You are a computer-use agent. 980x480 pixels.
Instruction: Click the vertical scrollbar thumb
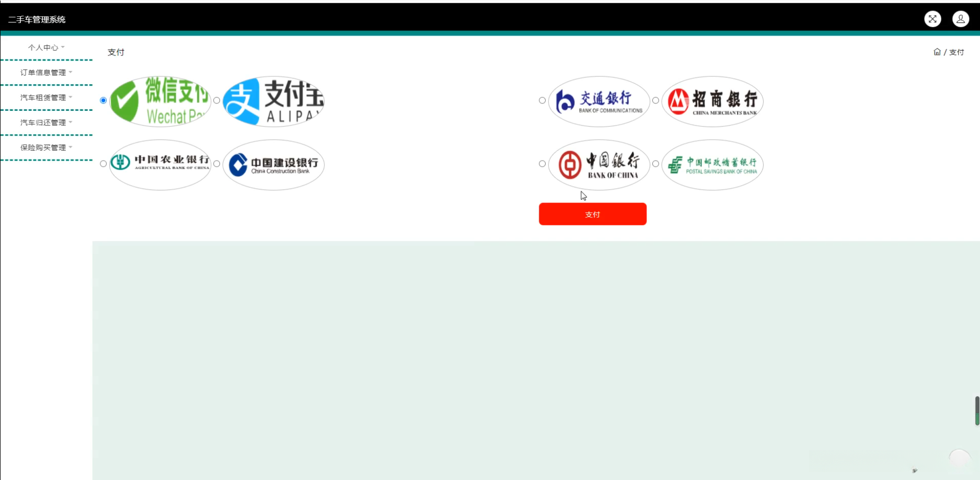click(x=977, y=410)
